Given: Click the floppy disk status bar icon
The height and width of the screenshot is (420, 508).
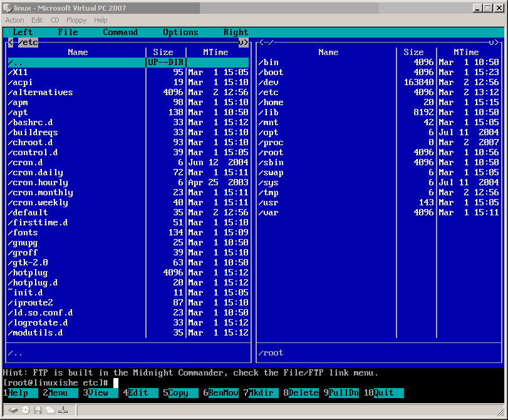Looking at the screenshot, I should (38, 410).
